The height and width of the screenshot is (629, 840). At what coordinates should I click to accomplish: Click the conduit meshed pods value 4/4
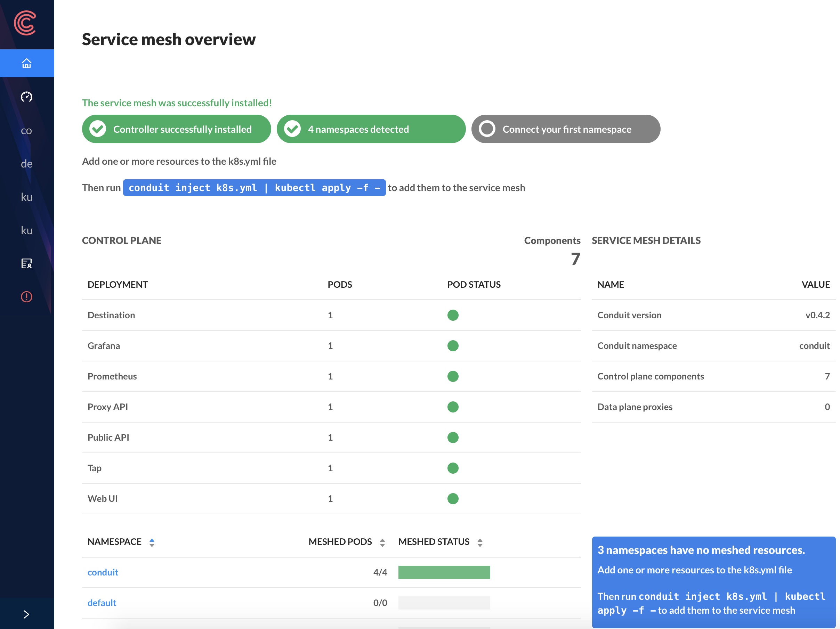(x=380, y=572)
